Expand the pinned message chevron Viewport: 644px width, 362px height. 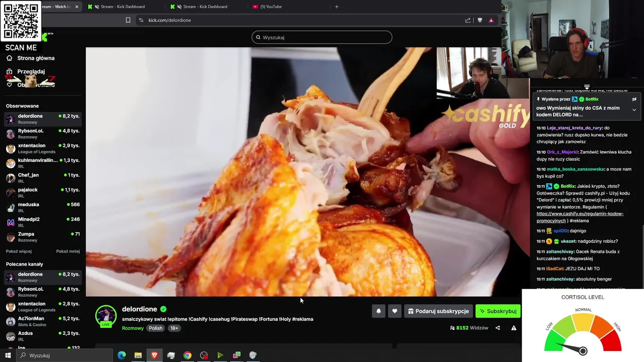(x=634, y=110)
